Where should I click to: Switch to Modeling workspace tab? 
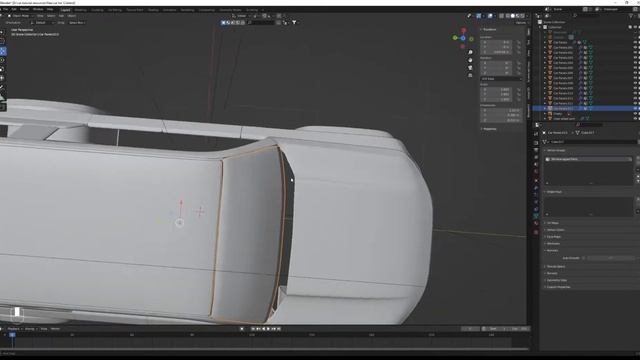(80, 9)
